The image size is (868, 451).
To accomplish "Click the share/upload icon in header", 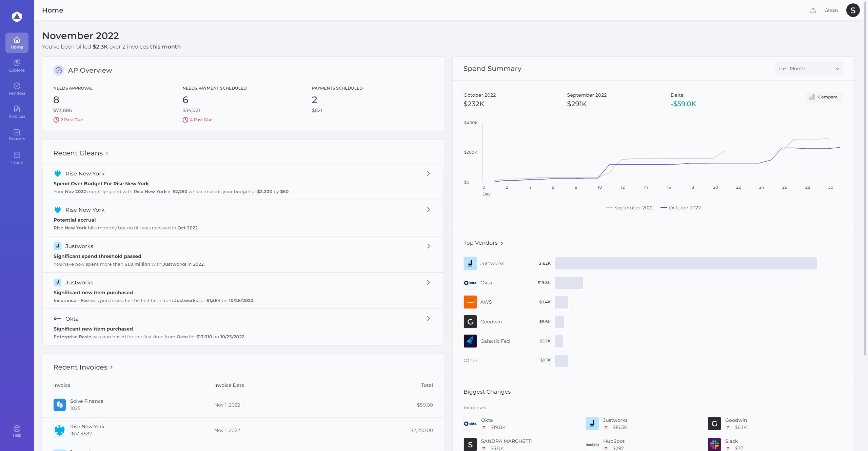I will pos(813,11).
